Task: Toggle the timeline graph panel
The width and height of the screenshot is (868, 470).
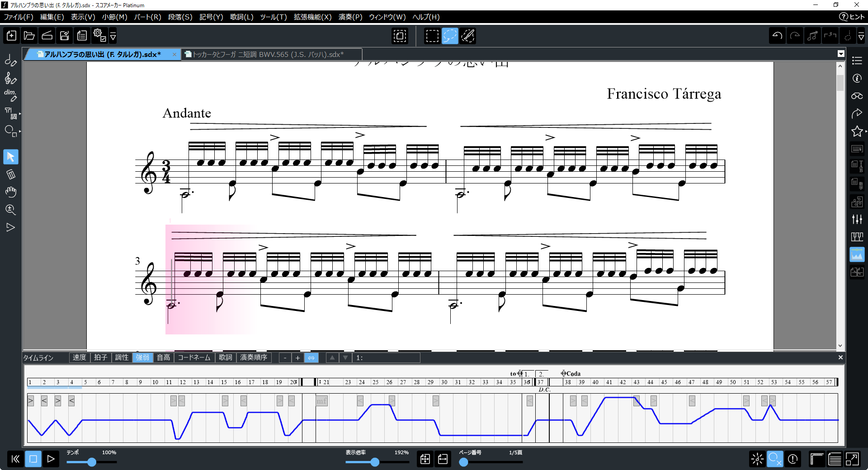Action: tap(857, 254)
